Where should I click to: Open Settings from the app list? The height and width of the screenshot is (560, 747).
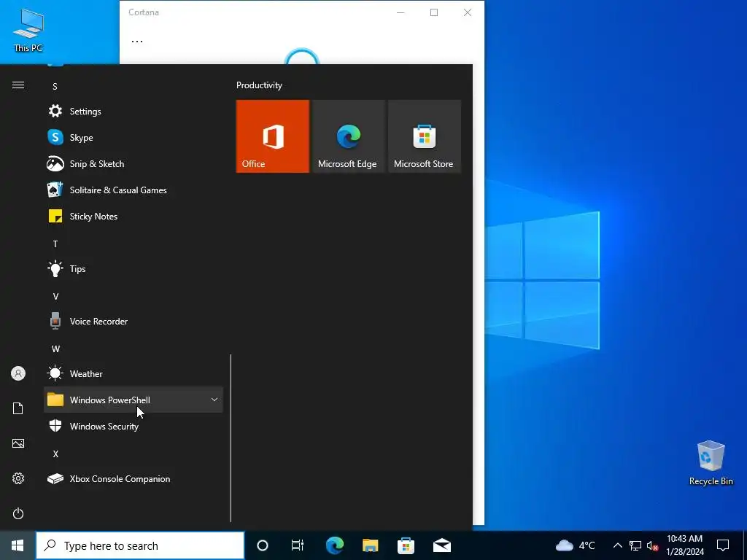(x=133, y=112)
